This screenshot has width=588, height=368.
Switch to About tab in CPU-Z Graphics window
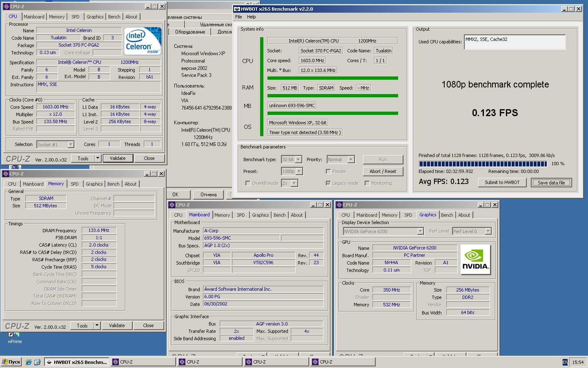point(464,215)
